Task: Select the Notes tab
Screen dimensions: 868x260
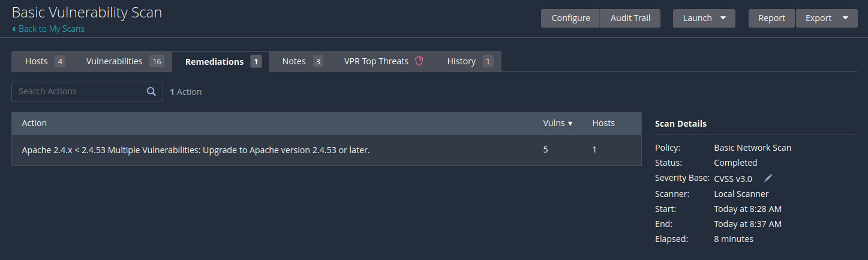Action: [302, 61]
